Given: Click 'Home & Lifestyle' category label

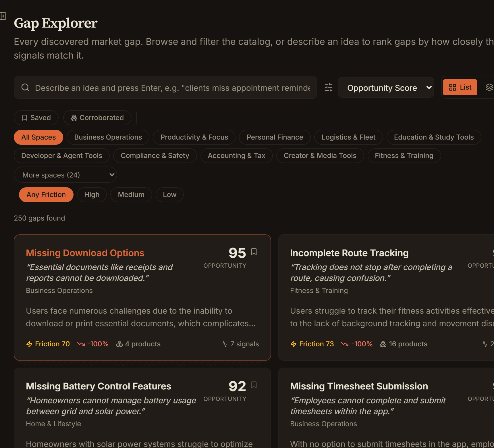Looking at the screenshot, I should tap(53, 424).
